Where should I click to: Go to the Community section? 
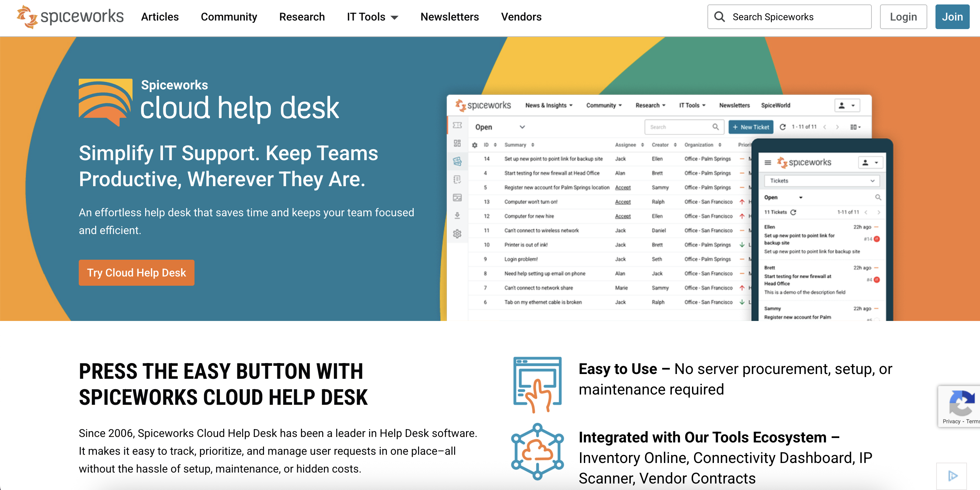[229, 17]
